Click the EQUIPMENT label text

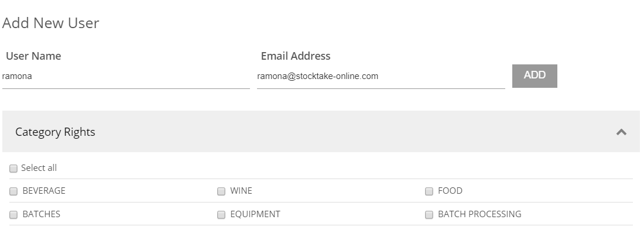(x=255, y=214)
